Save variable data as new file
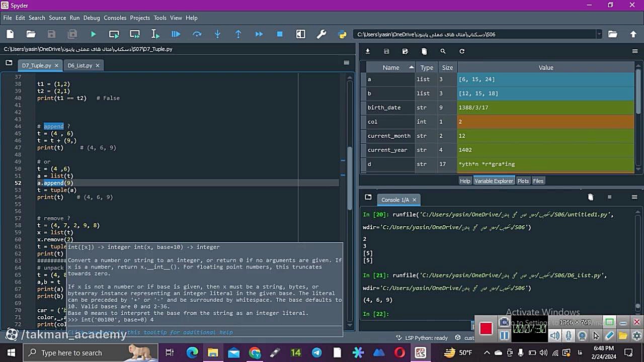The height and width of the screenshot is (362, 644). click(x=405, y=51)
